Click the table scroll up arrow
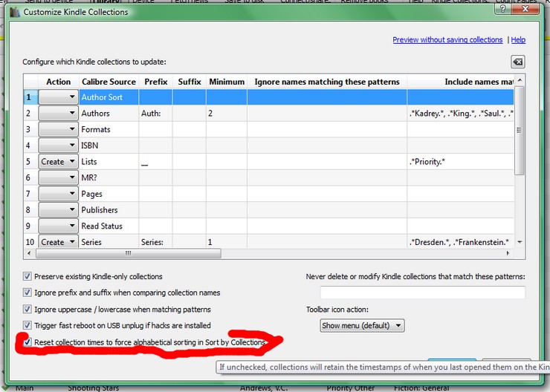The image size is (550, 392). click(x=520, y=80)
